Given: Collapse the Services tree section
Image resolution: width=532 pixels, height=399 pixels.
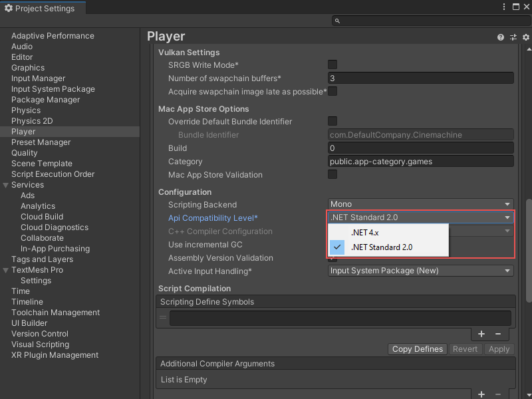Looking at the screenshot, I should [x=6, y=185].
